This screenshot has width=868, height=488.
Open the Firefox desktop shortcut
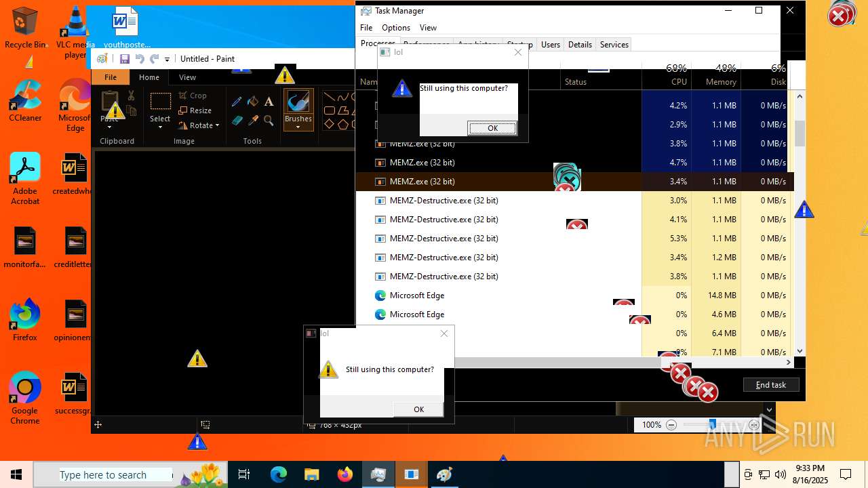pyautogui.click(x=25, y=320)
